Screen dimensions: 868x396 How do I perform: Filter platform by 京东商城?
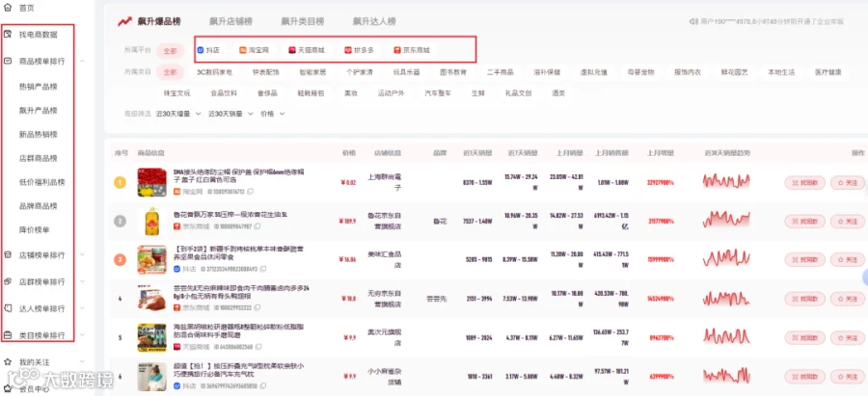412,50
